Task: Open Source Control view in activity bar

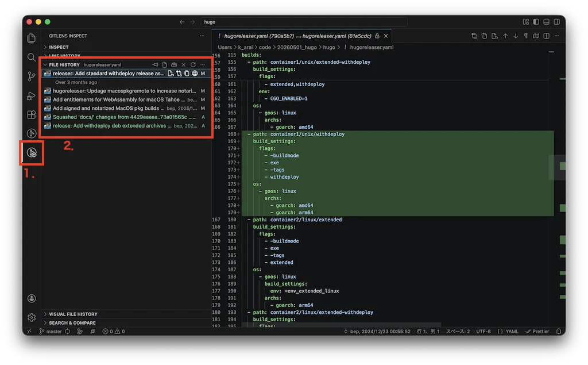Action: pyautogui.click(x=32, y=76)
